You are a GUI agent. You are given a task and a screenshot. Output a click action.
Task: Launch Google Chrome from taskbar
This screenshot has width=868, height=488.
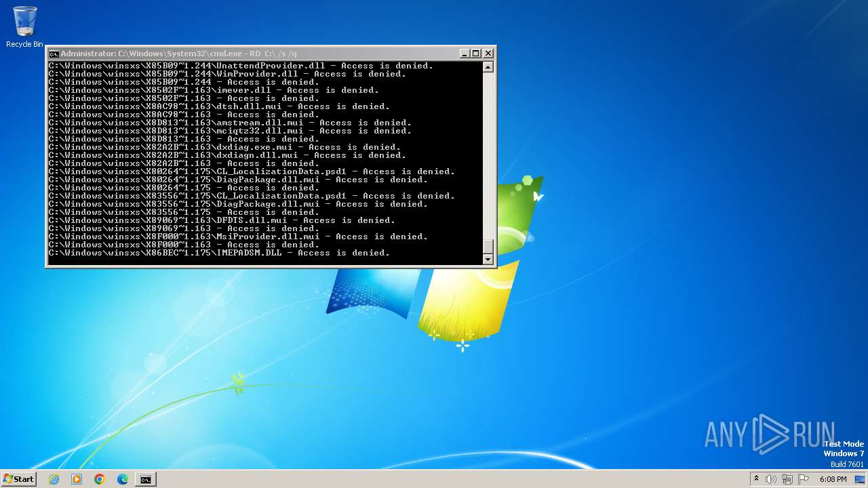point(100,479)
